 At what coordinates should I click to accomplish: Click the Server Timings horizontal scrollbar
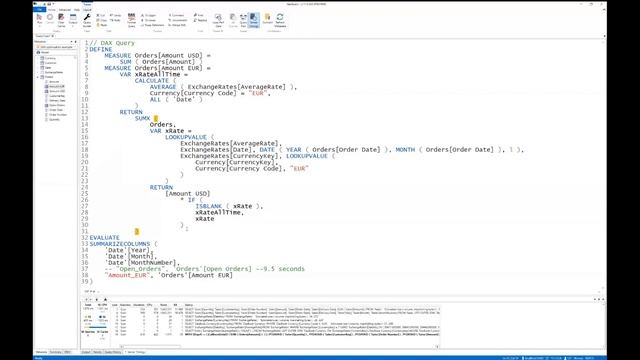[151, 347]
